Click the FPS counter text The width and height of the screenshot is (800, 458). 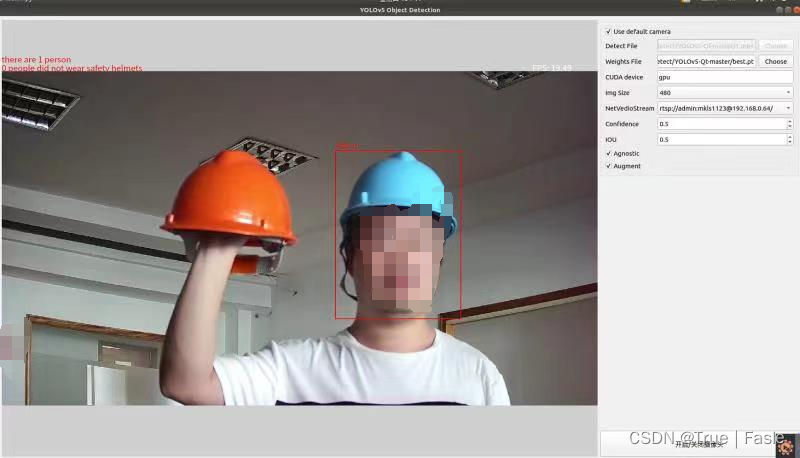coord(552,68)
